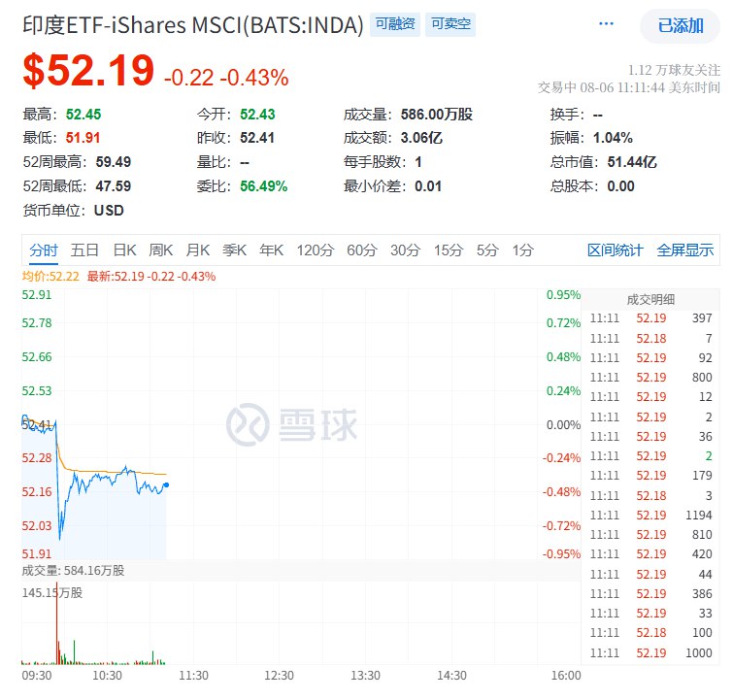Click the current price $52.19
Viewport: 733px width, 700px height.
pos(88,71)
